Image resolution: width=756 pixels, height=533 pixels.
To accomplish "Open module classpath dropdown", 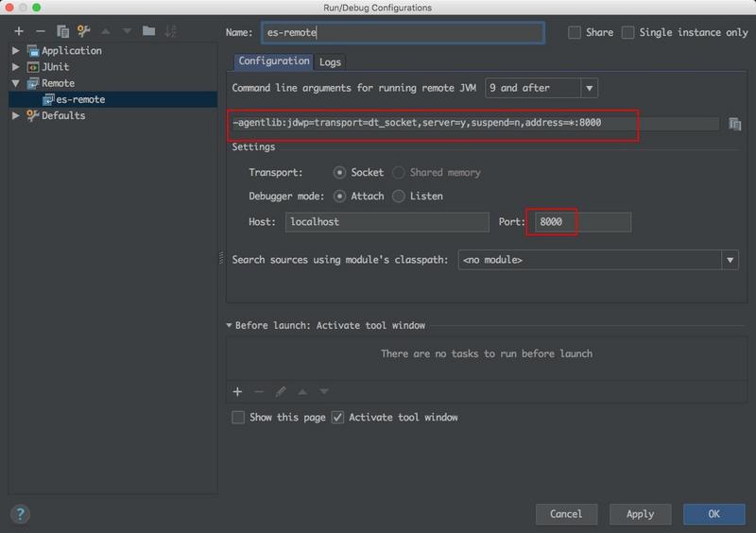I will 598,260.
